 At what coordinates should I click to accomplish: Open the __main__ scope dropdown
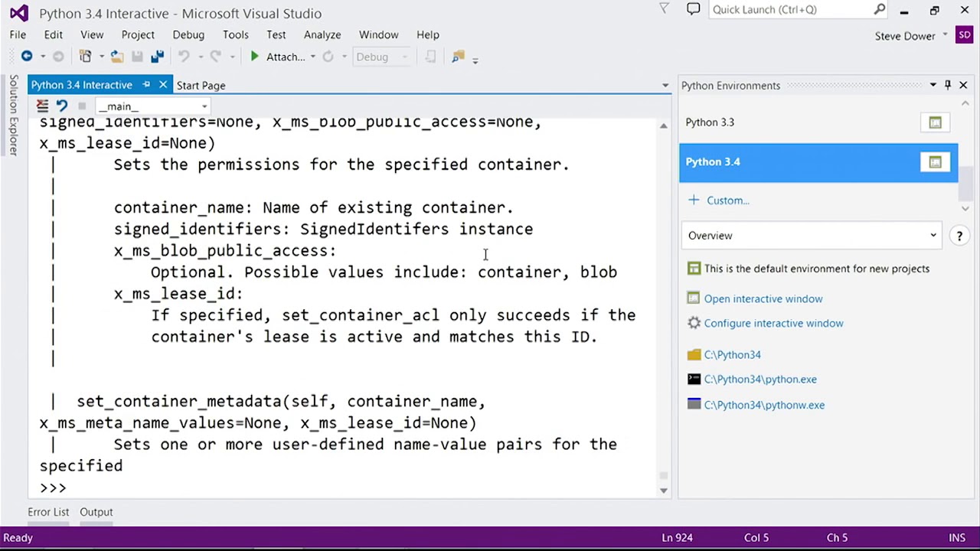152,106
